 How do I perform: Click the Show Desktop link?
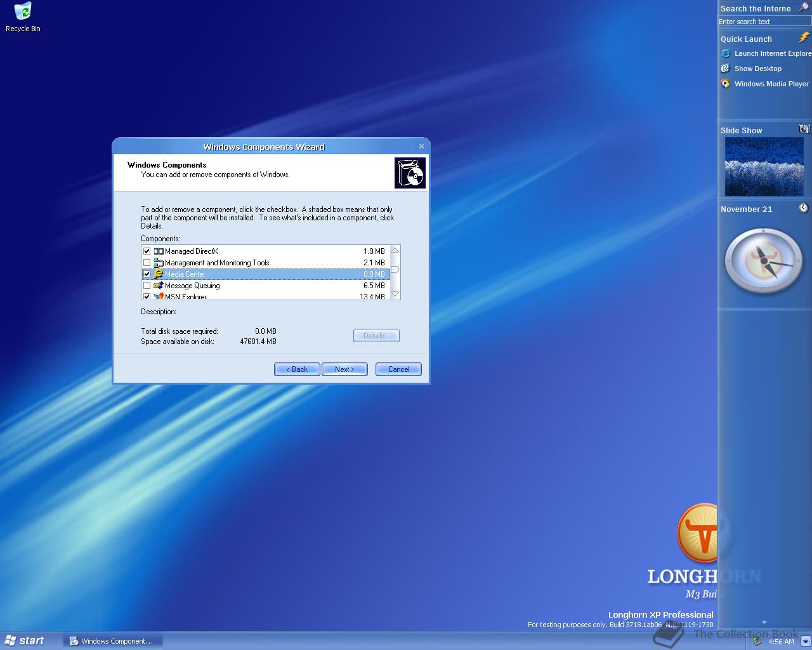[x=758, y=69]
